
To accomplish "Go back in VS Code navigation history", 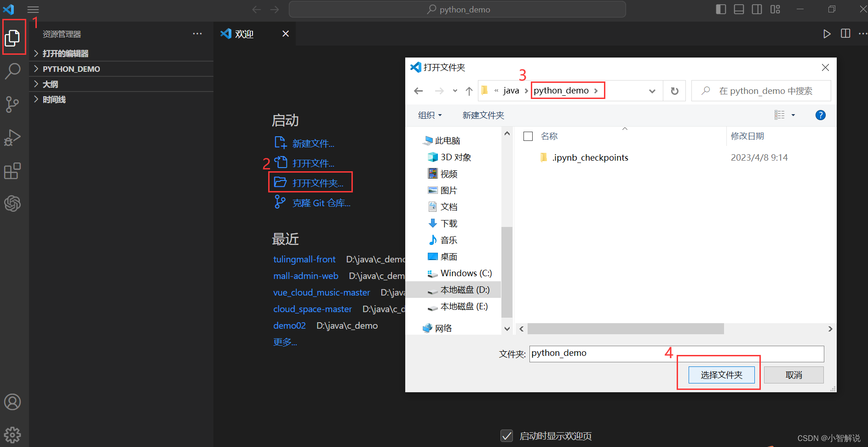I will [x=257, y=9].
